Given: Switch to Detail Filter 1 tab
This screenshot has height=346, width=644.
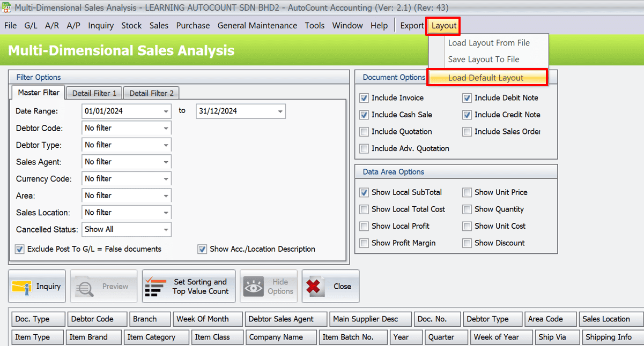Looking at the screenshot, I should 94,93.
